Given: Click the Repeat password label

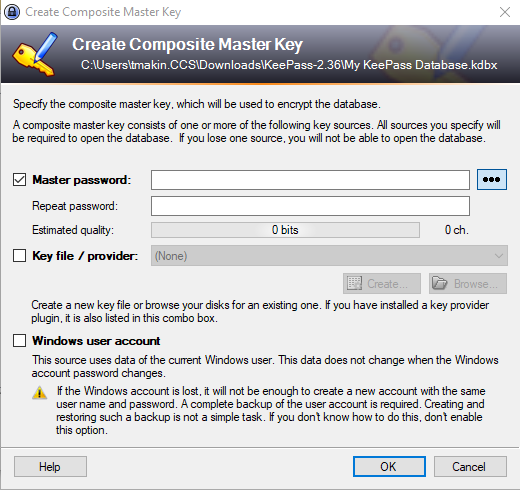Looking at the screenshot, I should 75,206.
